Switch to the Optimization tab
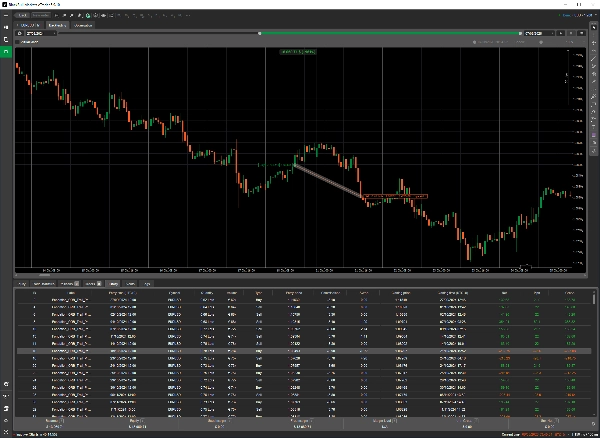This screenshot has height=438, width=600. (83, 25)
